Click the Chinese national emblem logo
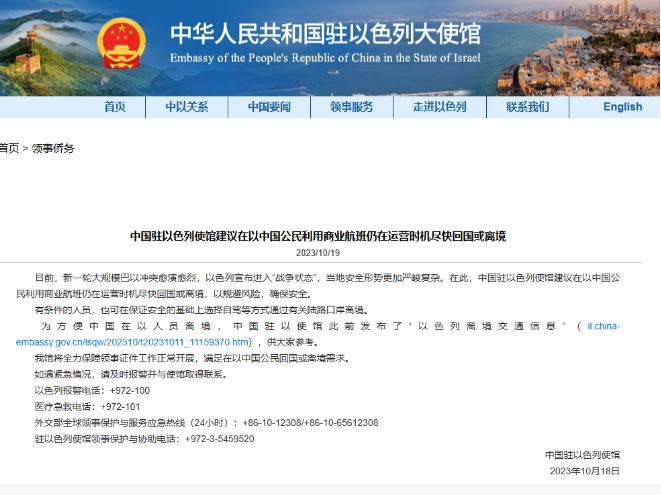Screen dimensions: 661x495 121,43
